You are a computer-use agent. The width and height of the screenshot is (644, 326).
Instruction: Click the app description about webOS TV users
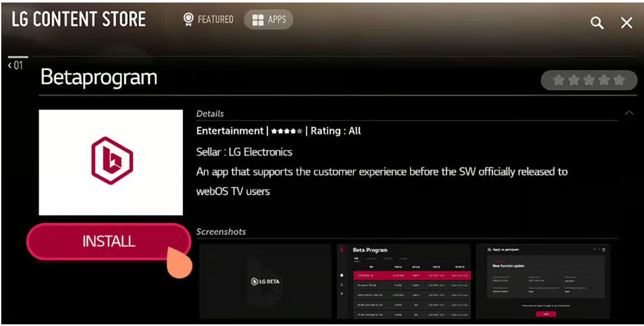382,181
